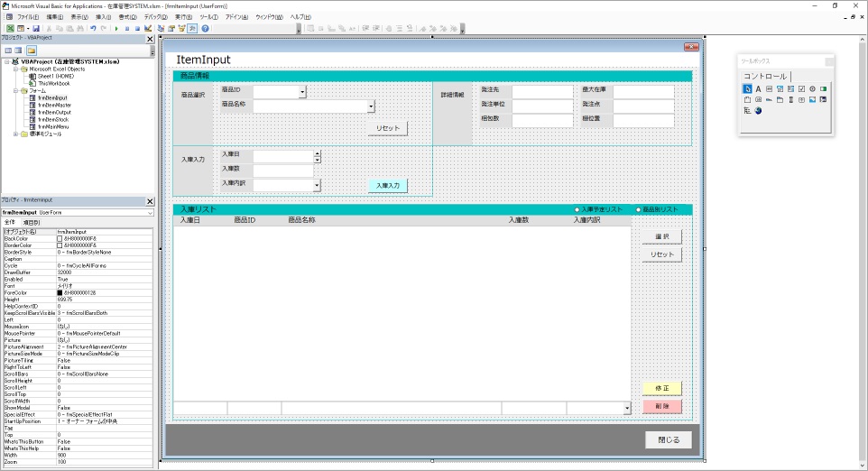Open the 編集 menu
Image resolution: width=868 pixels, height=471 pixels.
click(54, 17)
